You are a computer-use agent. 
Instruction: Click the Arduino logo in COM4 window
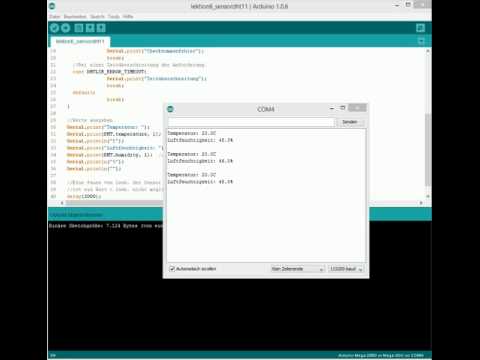[170, 109]
